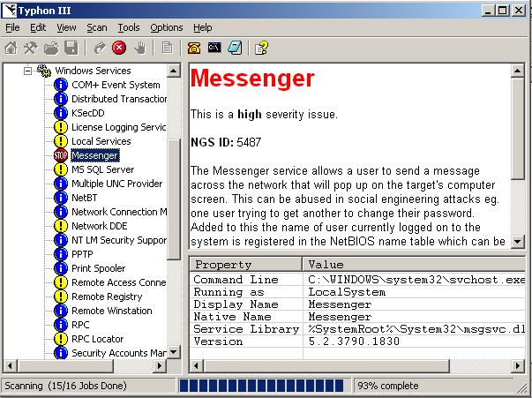532x398 pixels.
Task: Click the property table scroll left arrow
Action: click(196, 366)
